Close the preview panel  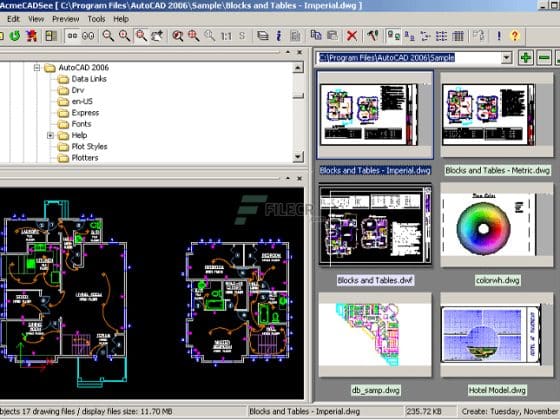pyautogui.click(x=300, y=178)
